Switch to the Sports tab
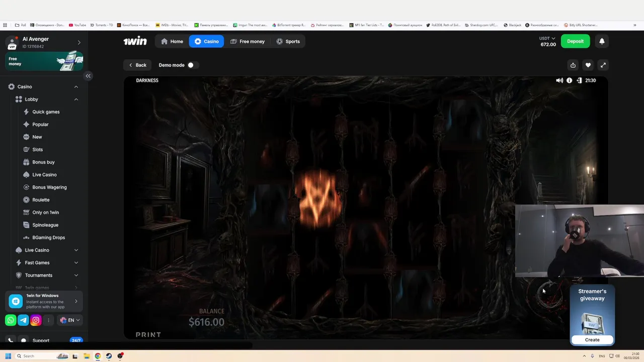 (x=288, y=41)
